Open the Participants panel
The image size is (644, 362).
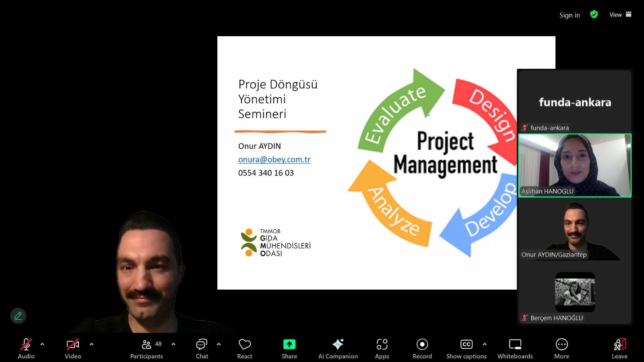(147, 348)
